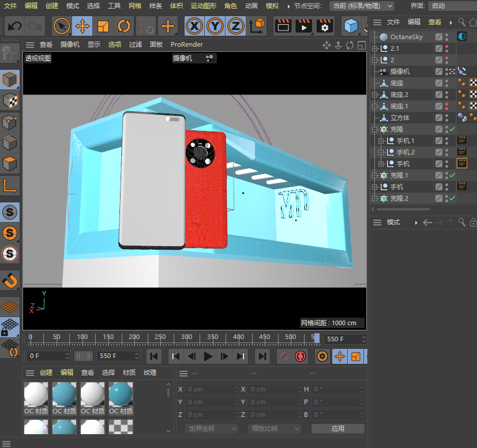Click the Undo arrow icon
The height and width of the screenshot is (448, 477).
(14, 26)
